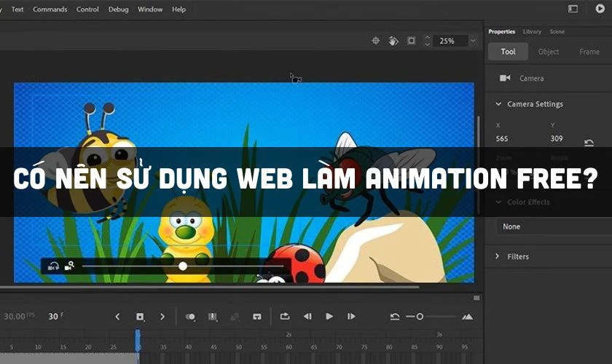Toggle clip content outside stage icon
Screen dimensions: 612x364
click(x=412, y=40)
